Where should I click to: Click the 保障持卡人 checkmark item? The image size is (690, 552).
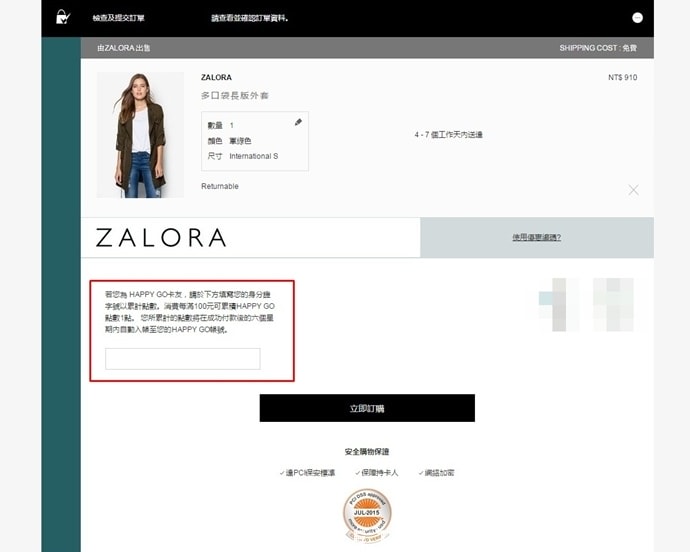tap(376, 472)
